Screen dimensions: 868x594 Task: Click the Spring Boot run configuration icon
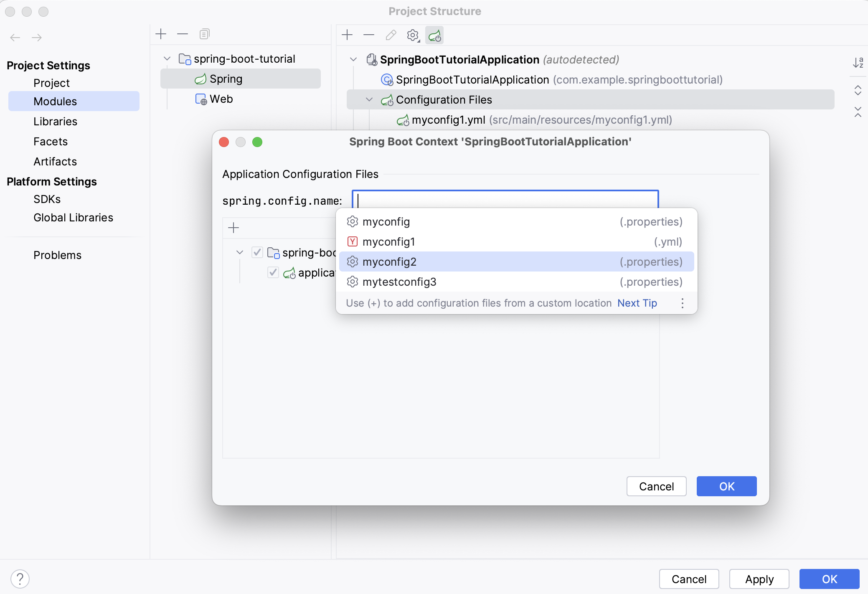(435, 36)
